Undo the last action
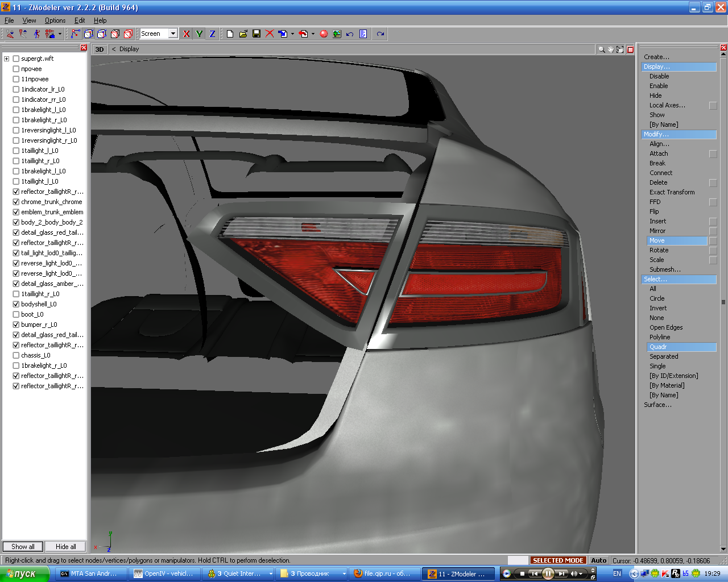 350,34
